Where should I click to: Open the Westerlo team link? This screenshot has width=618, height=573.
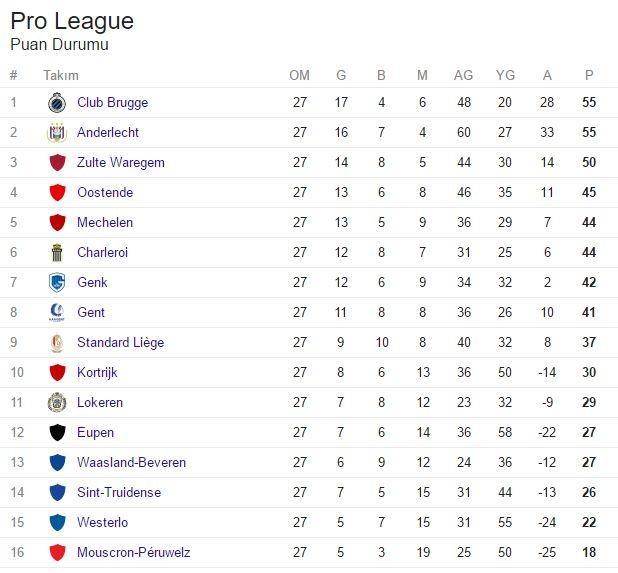pyautogui.click(x=102, y=522)
